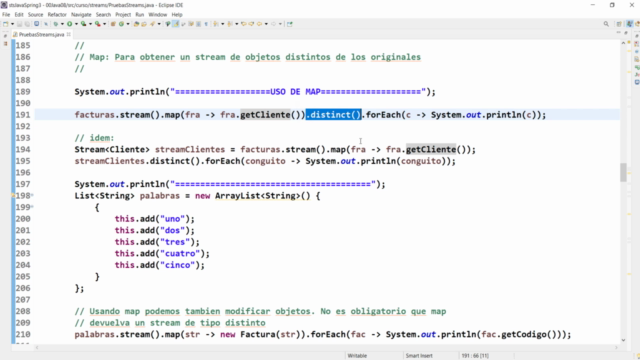Click the 191 : 66 [11] cursor position

tap(475, 356)
